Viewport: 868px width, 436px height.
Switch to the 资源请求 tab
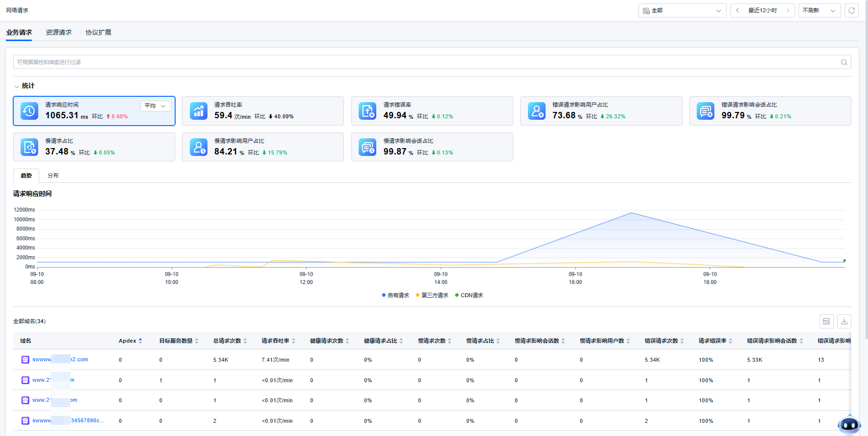click(x=59, y=32)
